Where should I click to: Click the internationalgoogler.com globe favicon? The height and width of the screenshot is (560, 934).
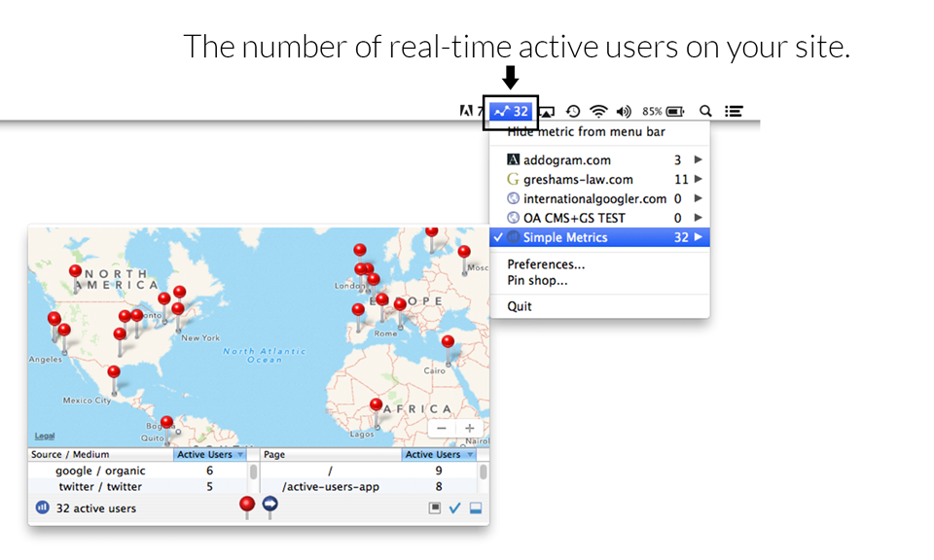[x=513, y=198]
